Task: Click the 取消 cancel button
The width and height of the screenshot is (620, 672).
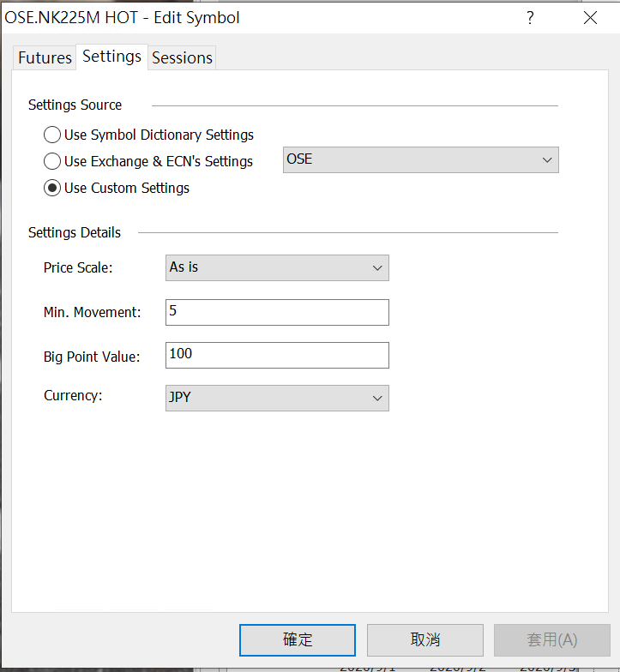Action: tap(424, 639)
